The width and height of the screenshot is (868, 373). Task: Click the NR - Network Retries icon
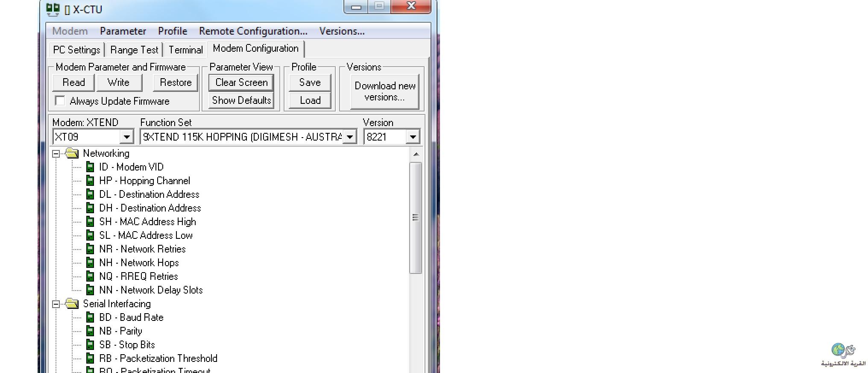tap(90, 249)
